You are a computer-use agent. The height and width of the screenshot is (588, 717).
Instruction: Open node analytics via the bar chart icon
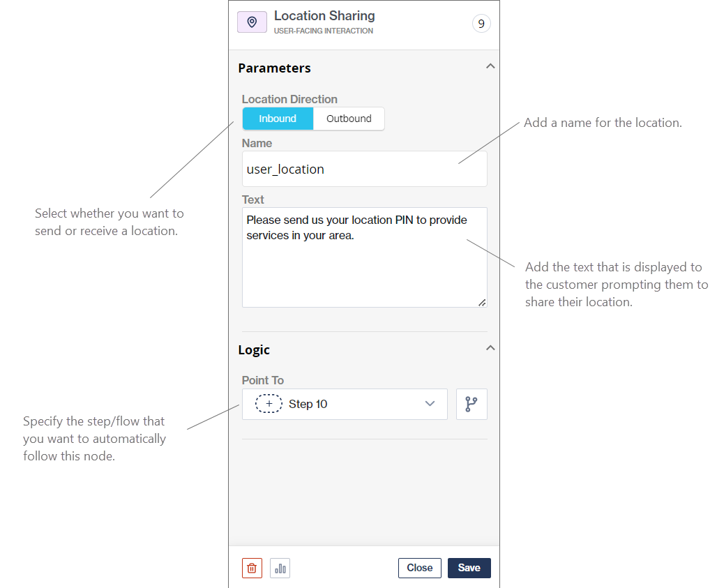(x=280, y=568)
